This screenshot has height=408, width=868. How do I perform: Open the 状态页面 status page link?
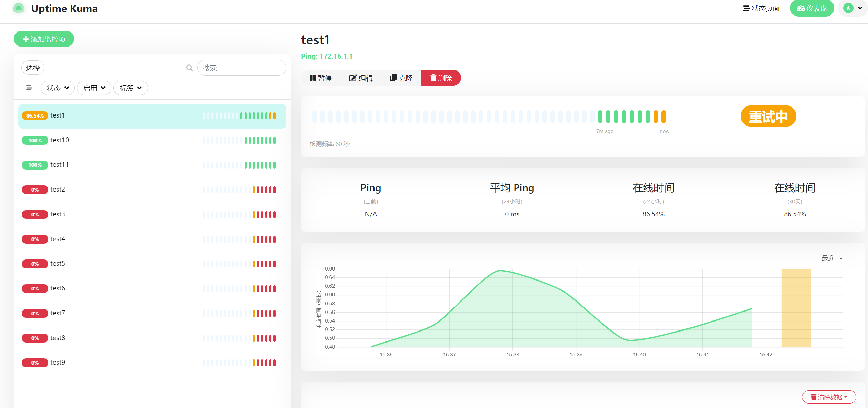[x=761, y=8]
